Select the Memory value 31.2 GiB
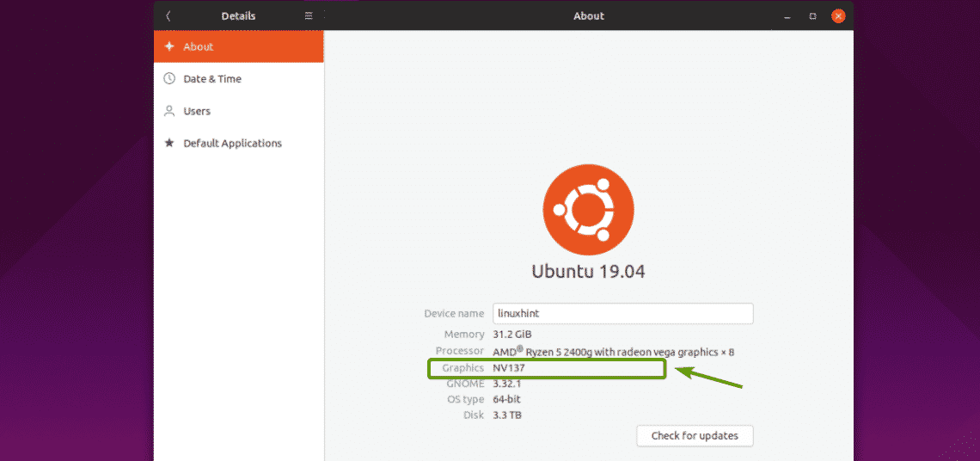The image size is (980, 461). 512,335
